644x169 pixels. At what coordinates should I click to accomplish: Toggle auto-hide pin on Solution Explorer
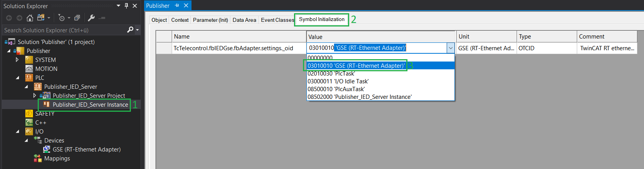pyautogui.click(x=126, y=5)
